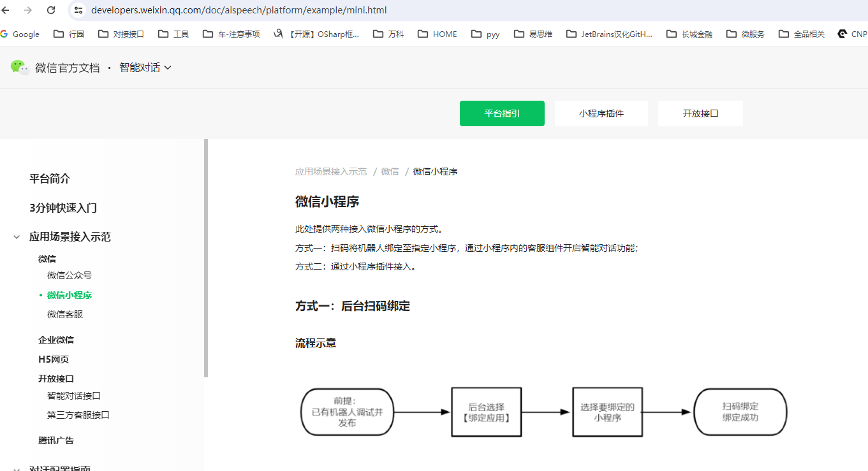Open the 长城金融 bookmark folder

pos(689,34)
